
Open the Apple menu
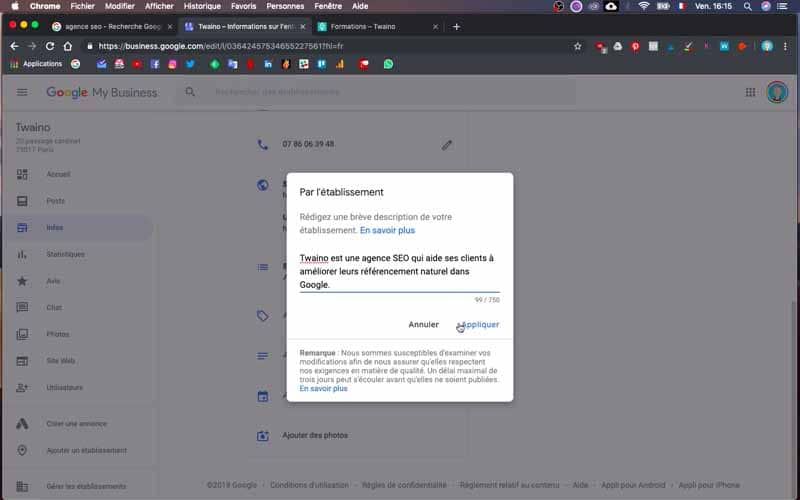coord(14,6)
